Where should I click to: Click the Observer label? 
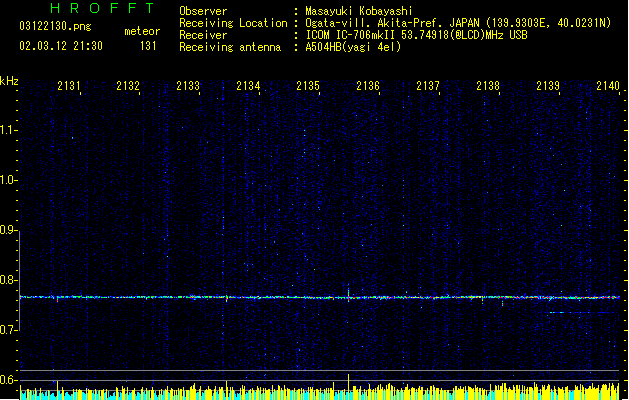(x=203, y=11)
